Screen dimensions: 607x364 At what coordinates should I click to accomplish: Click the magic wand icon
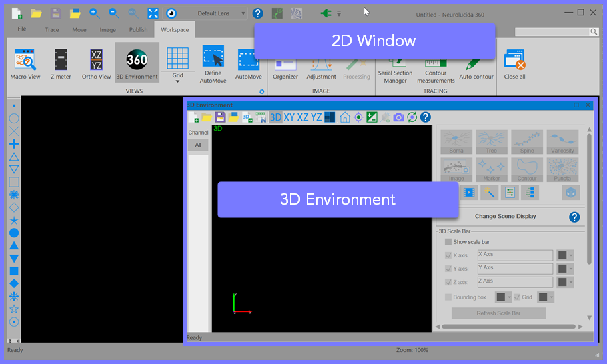click(490, 192)
